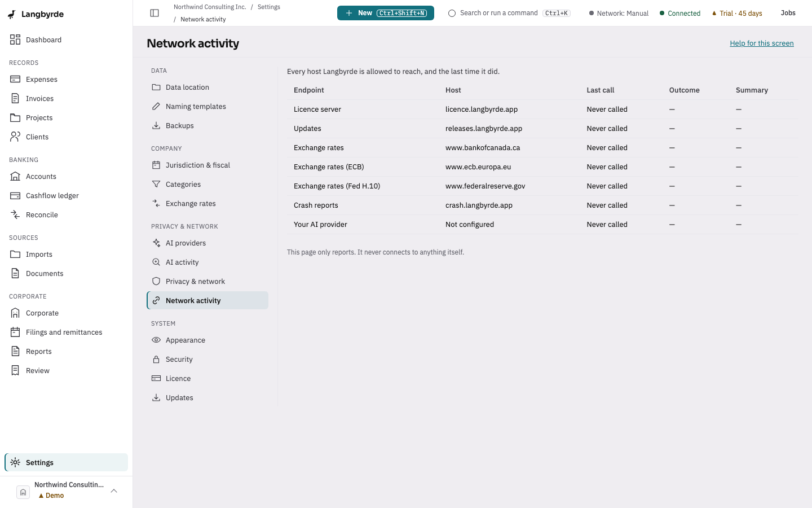Open Cashflow ledger in sidebar
The width and height of the screenshot is (812, 508).
(67, 195)
